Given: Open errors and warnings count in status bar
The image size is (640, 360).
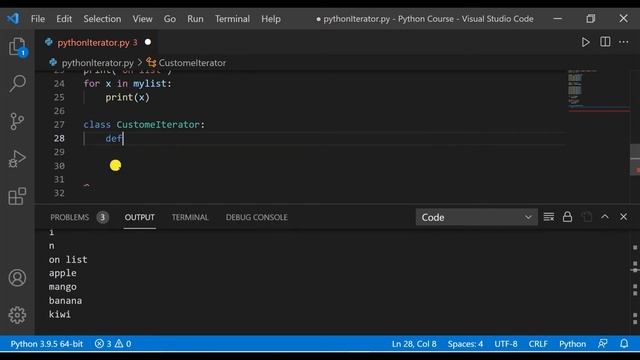Looking at the screenshot, I should pyautogui.click(x=113, y=344).
